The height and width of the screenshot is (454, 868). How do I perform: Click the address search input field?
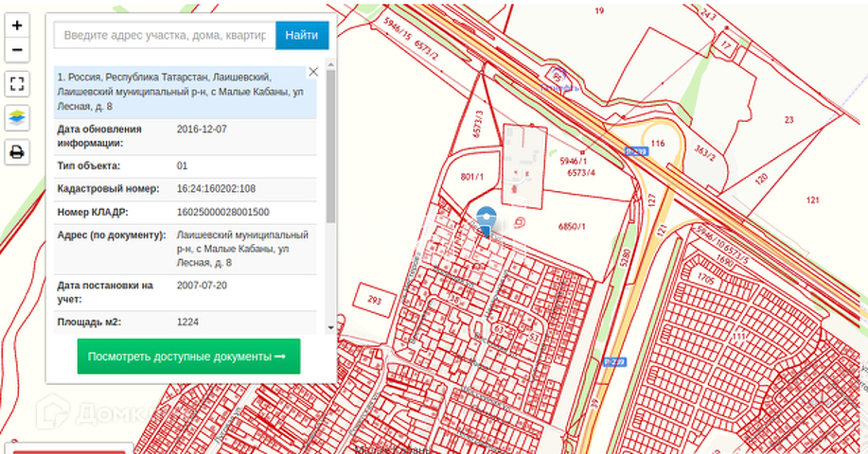[165, 35]
